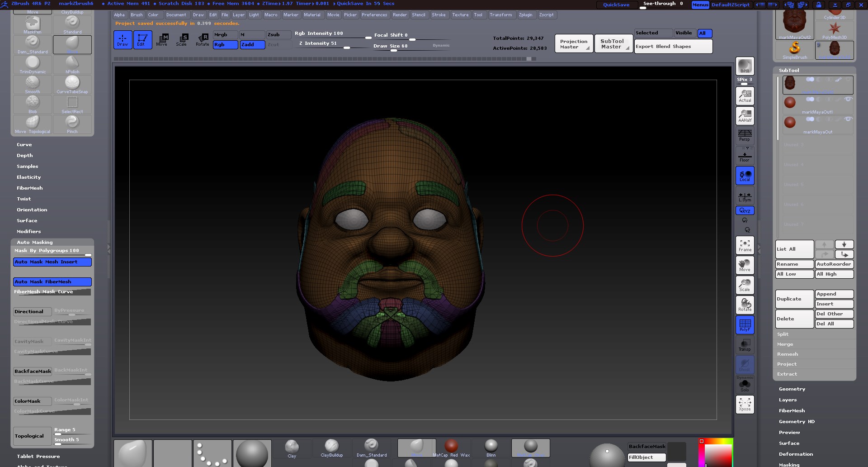Click the Frame icon on right shelf
868x467 pixels.
point(744,245)
